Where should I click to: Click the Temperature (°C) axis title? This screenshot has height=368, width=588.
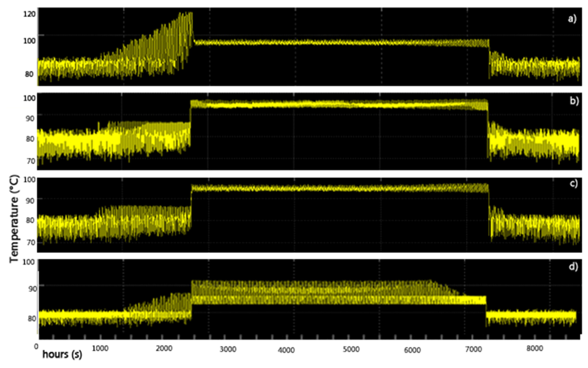click(x=14, y=219)
